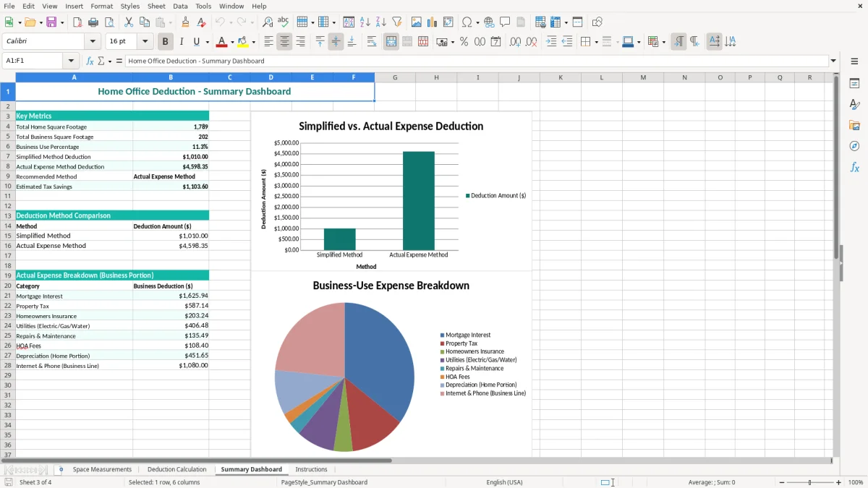Open Find & Replace icon
Viewport: 868px width, 488px height.
pos(268,22)
